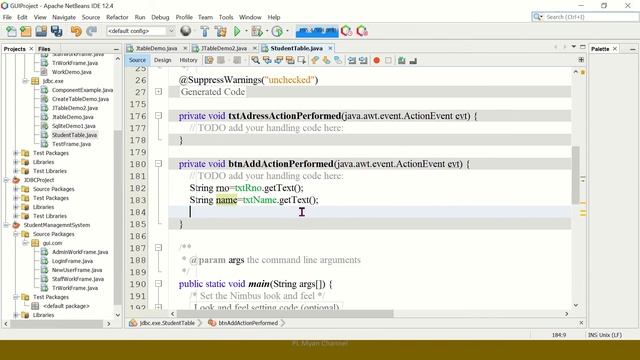Click the first red hexagon profiler icon
Viewport: 640px width, 360px height.
click(x=347, y=31)
